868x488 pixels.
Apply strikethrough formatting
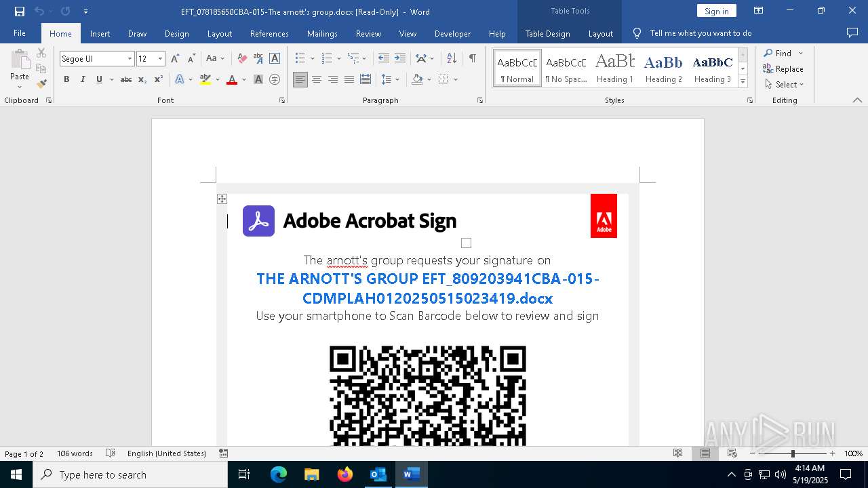point(126,79)
